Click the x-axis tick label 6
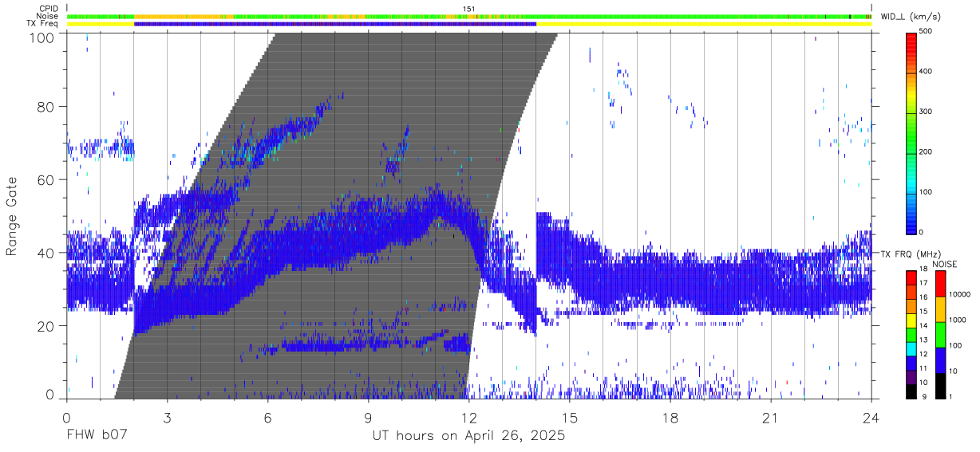This screenshot has width=980, height=452. pos(267,417)
